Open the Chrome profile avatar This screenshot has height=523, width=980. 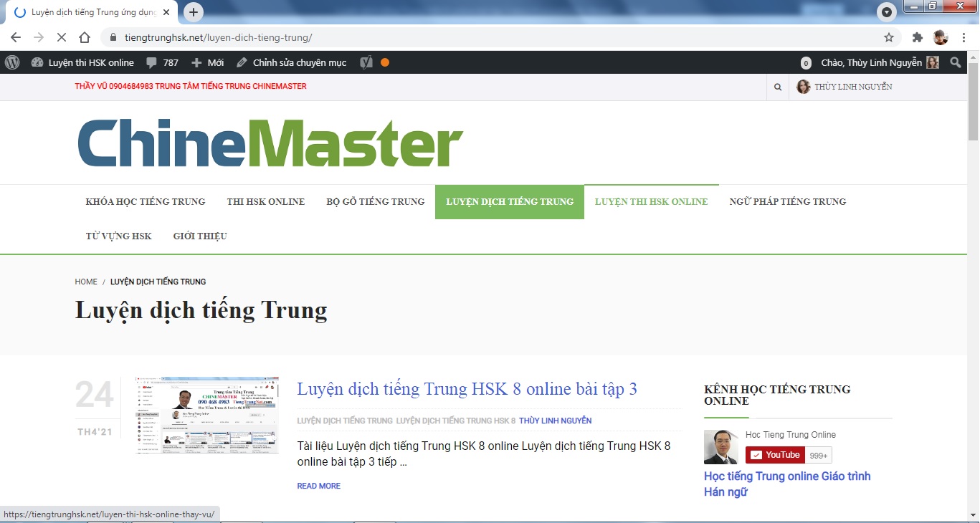pyautogui.click(x=941, y=37)
